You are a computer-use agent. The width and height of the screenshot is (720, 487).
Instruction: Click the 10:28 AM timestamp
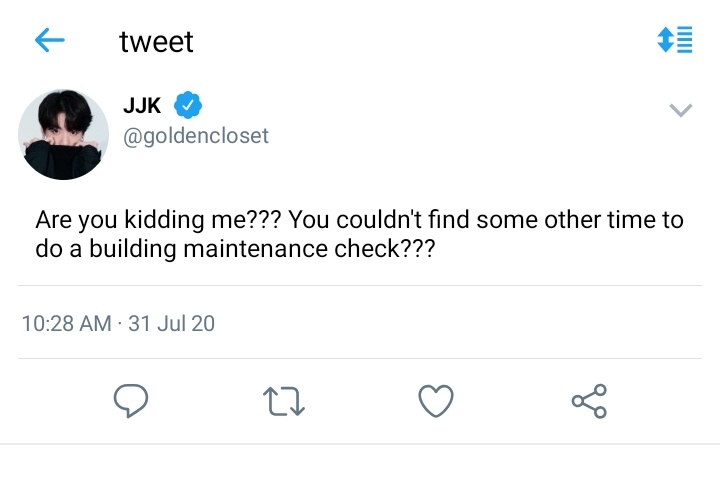click(x=67, y=323)
